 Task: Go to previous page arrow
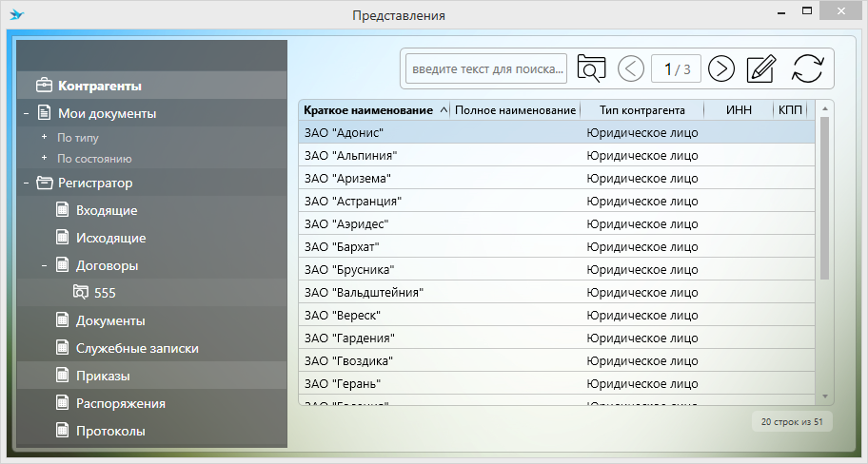point(631,68)
